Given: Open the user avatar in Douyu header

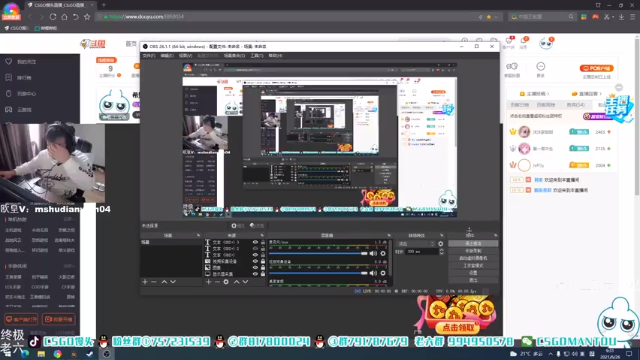Looking at the screenshot, I should 546,43.
